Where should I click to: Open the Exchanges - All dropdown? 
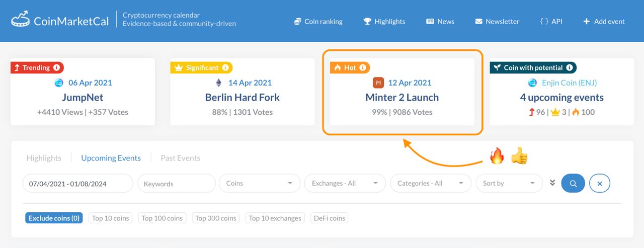click(345, 184)
